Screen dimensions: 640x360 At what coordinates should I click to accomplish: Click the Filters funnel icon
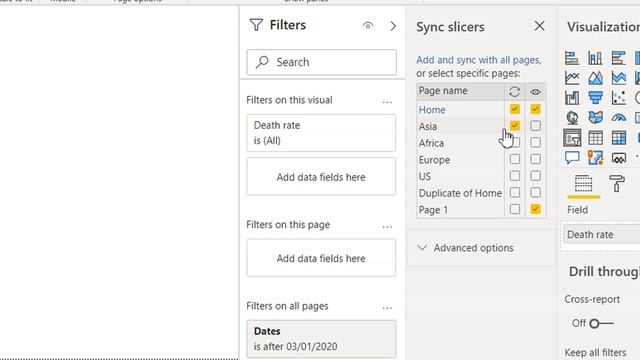[256, 25]
